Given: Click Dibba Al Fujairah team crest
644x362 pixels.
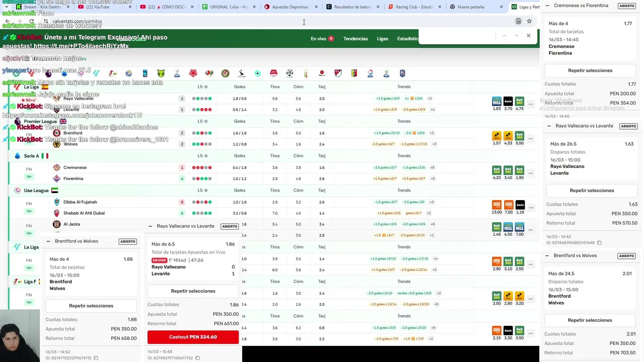Looking at the screenshot, I should [57, 202].
